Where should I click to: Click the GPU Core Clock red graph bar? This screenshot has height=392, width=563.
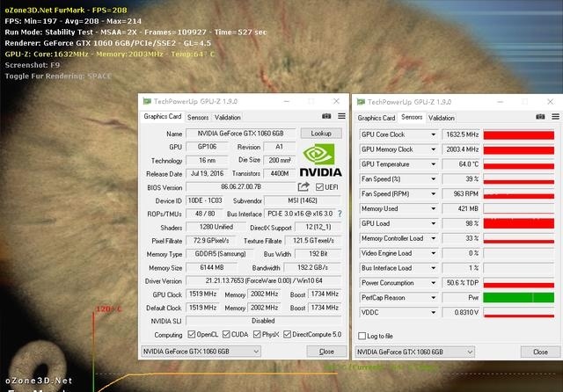pyautogui.click(x=518, y=134)
